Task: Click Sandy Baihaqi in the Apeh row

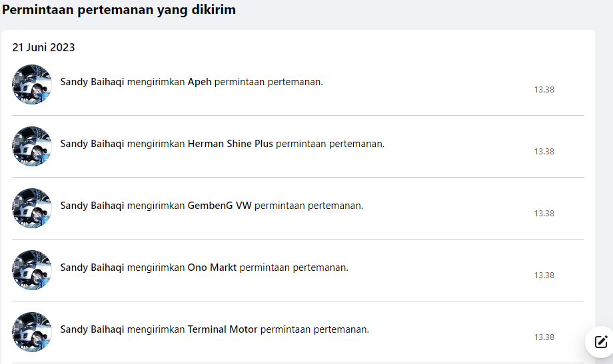Action: pos(92,82)
